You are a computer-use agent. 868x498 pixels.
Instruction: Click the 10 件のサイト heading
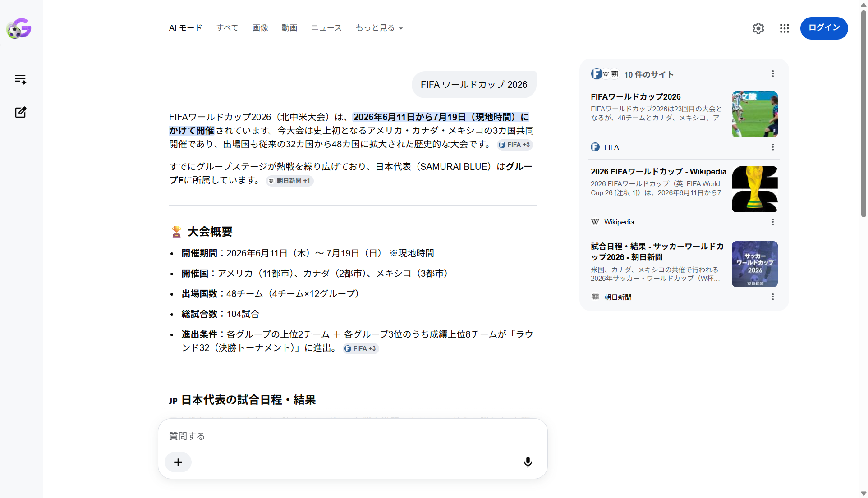click(x=649, y=74)
